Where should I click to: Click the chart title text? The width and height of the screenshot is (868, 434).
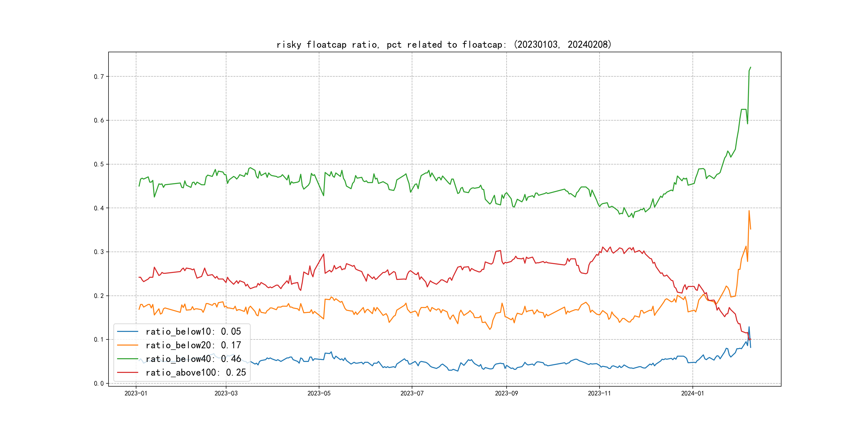pos(444,44)
